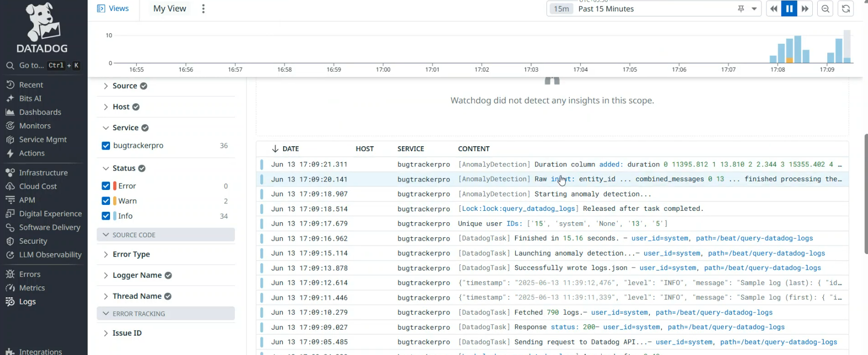This screenshot has height=355, width=868.
Task: Click the log list vertical scrollbar
Action: pos(866,194)
